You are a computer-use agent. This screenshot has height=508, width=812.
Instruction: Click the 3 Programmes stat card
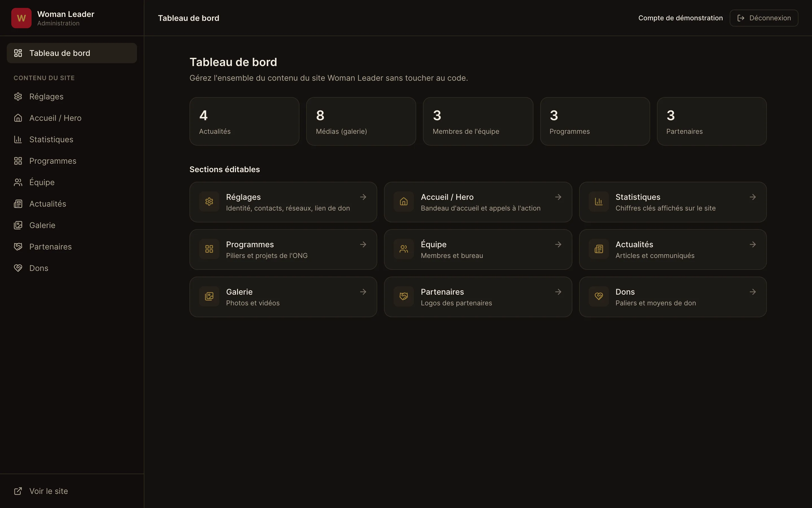pos(595,121)
